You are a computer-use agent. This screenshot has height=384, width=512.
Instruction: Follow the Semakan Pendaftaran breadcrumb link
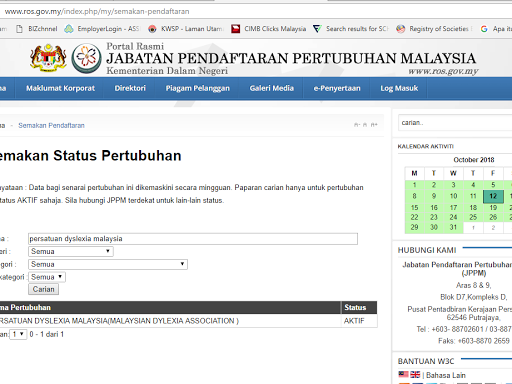(x=51, y=126)
